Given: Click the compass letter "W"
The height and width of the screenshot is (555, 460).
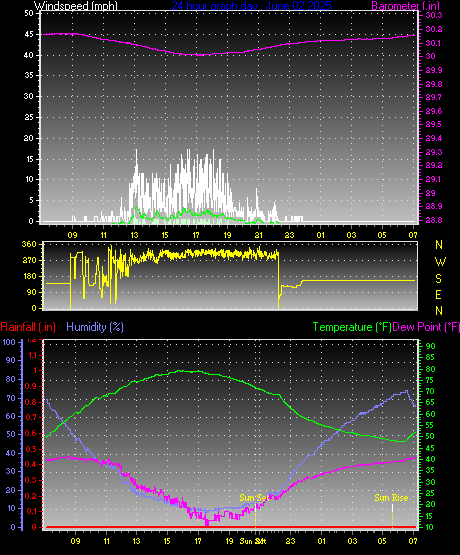Looking at the screenshot, I should click(440, 262).
